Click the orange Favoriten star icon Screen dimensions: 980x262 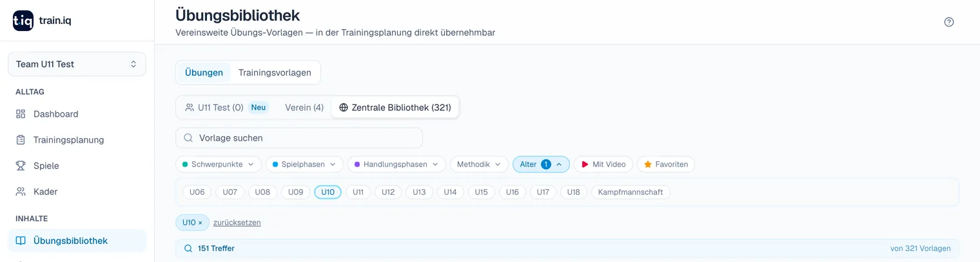(x=648, y=165)
